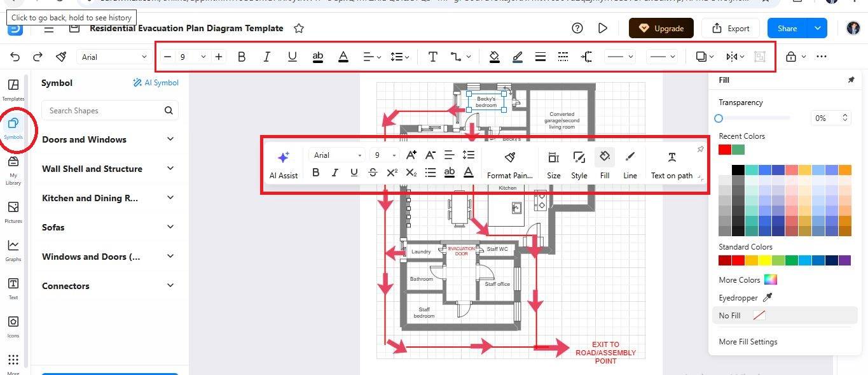Open More Fill Settings
The width and height of the screenshot is (868, 375).
748,342
